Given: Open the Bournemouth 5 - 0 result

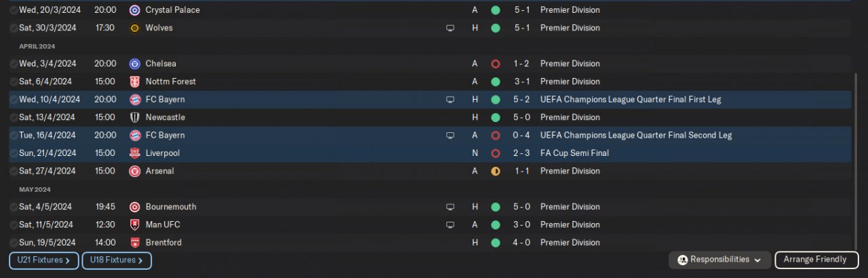Looking at the screenshot, I should pos(521,207).
